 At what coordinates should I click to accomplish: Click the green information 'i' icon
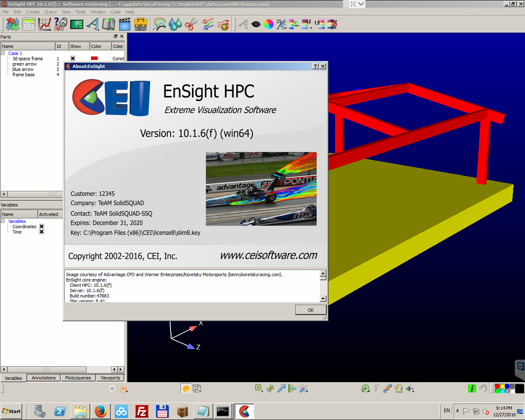(472, 388)
